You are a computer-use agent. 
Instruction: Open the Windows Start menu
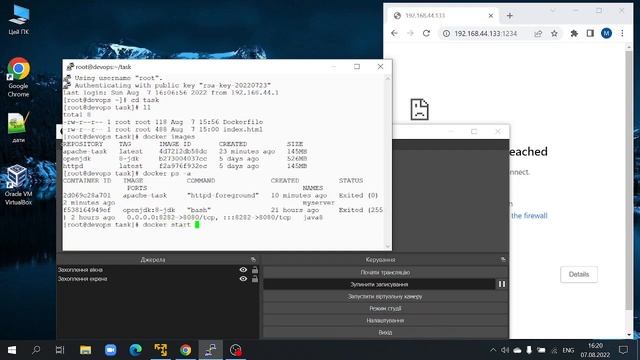point(12,350)
